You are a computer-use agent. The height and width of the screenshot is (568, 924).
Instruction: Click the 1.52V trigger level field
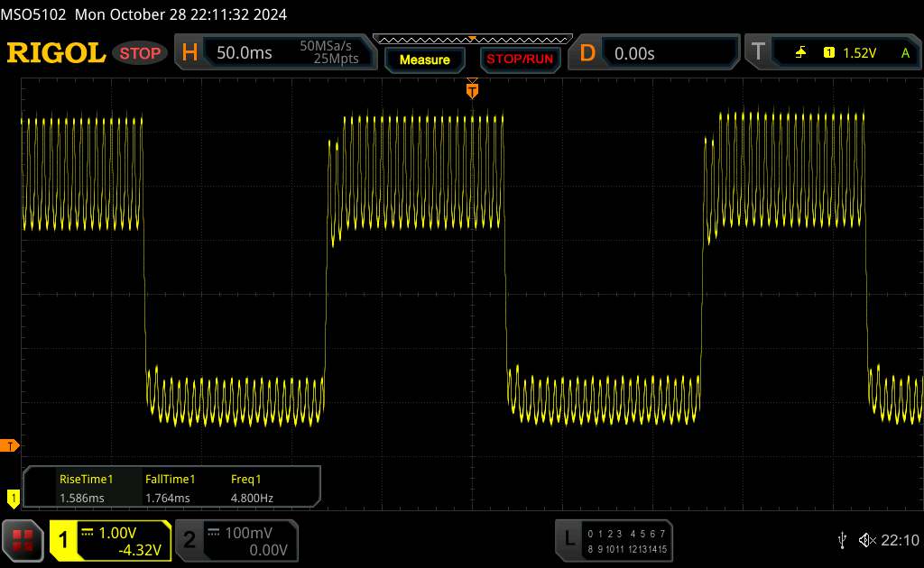pyautogui.click(x=859, y=53)
